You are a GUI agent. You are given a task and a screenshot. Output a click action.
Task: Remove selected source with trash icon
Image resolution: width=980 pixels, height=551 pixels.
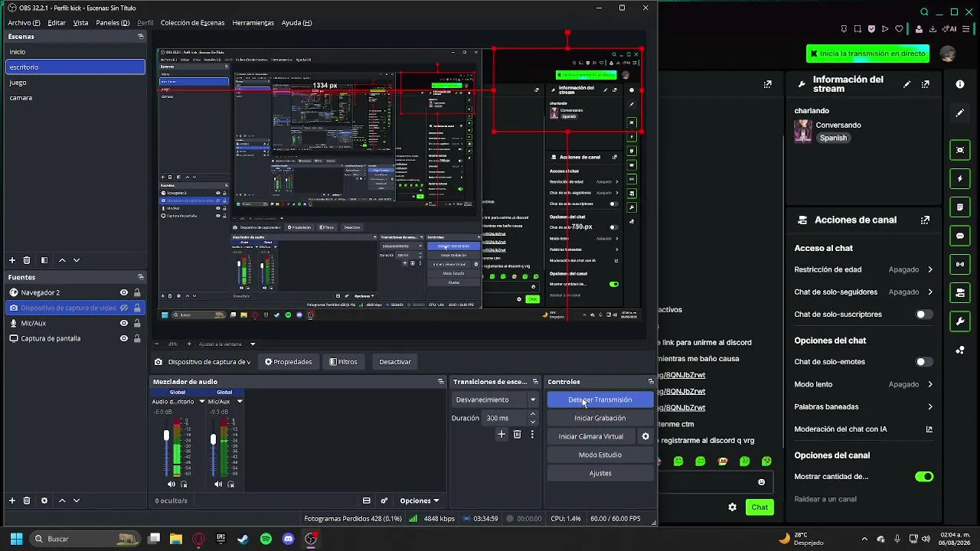(27, 500)
